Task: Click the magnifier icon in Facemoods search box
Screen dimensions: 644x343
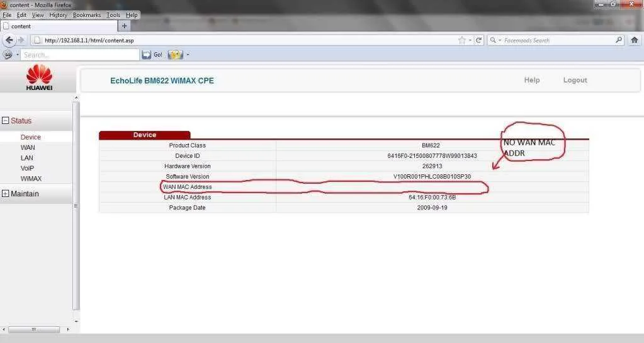Action: tap(619, 40)
